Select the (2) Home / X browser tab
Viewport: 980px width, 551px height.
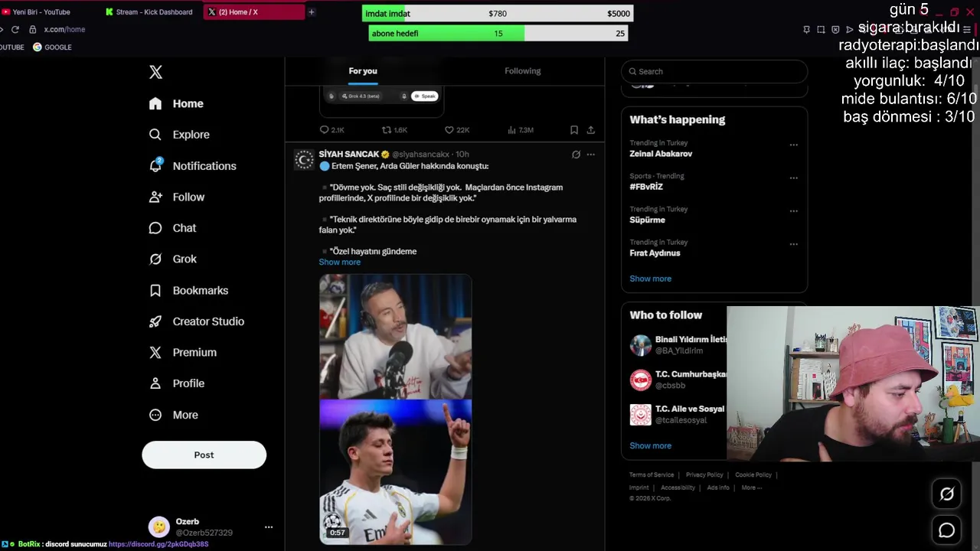click(x=253, y=12)
